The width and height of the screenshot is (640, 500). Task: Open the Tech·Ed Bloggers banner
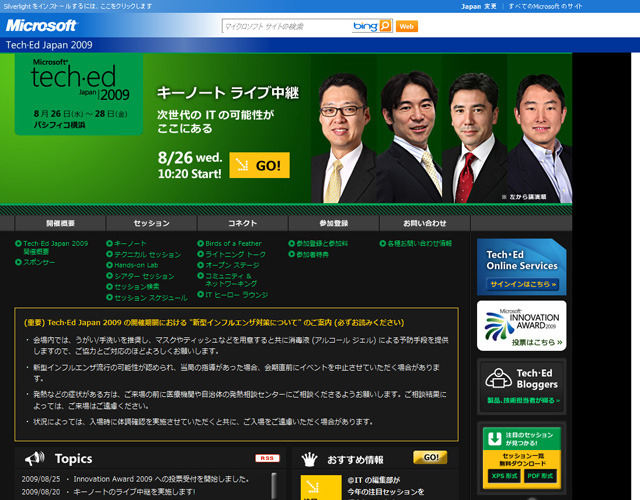pos(522,387)
